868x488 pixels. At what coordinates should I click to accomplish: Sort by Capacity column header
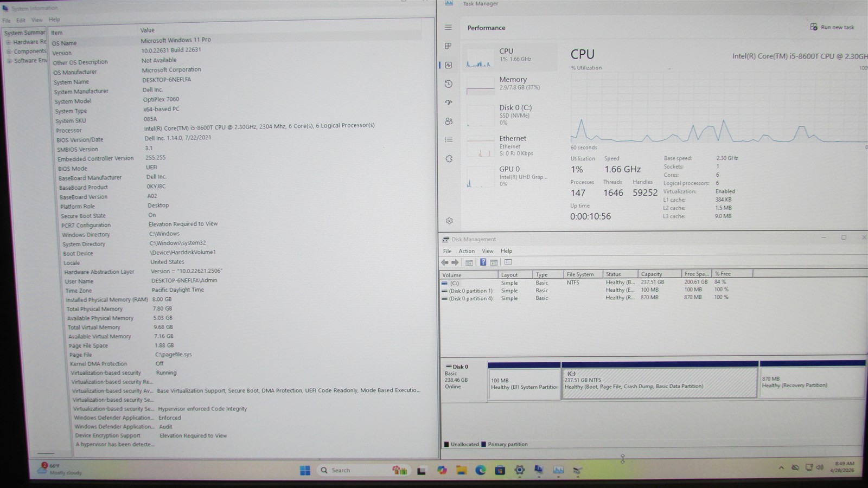(659, 274)
